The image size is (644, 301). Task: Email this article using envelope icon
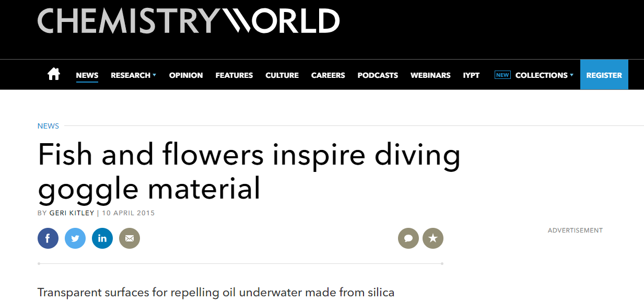tap(130, 239)
